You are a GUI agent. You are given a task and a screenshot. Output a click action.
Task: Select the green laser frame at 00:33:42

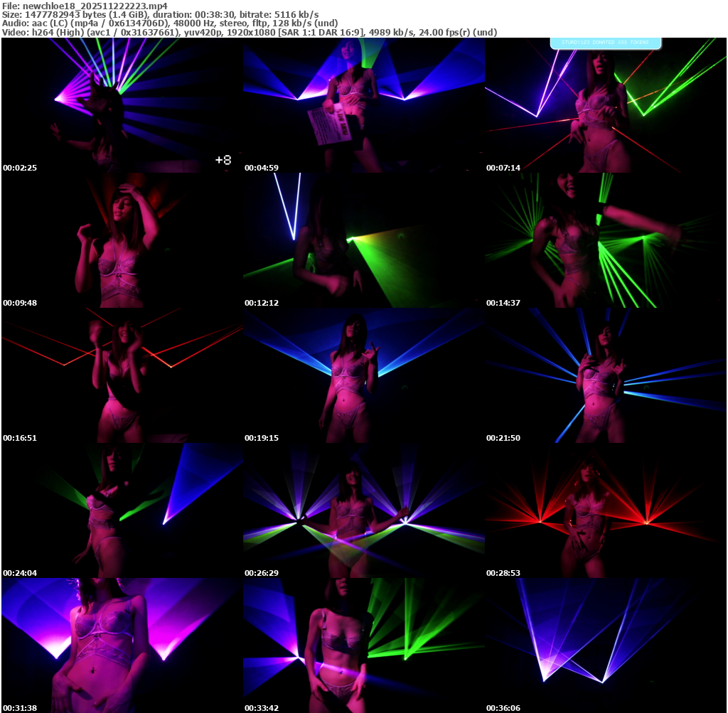pos(363,645)
